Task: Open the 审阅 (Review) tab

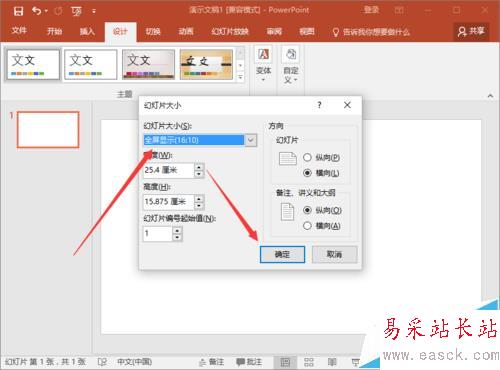Action: point(274,31)
